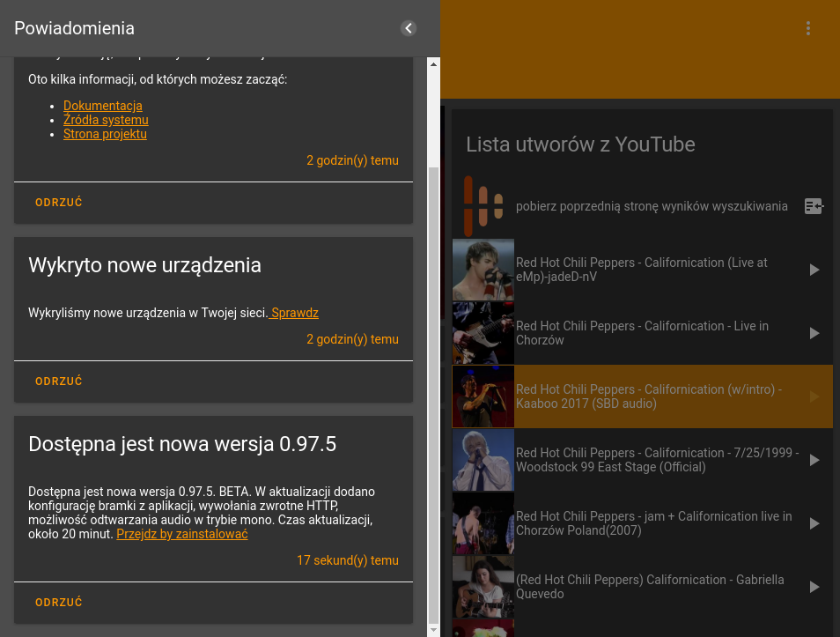Play jam + Californication Chorzów Poland track
The height and width of the screenshot is (637, 840).
coord(814,523)
